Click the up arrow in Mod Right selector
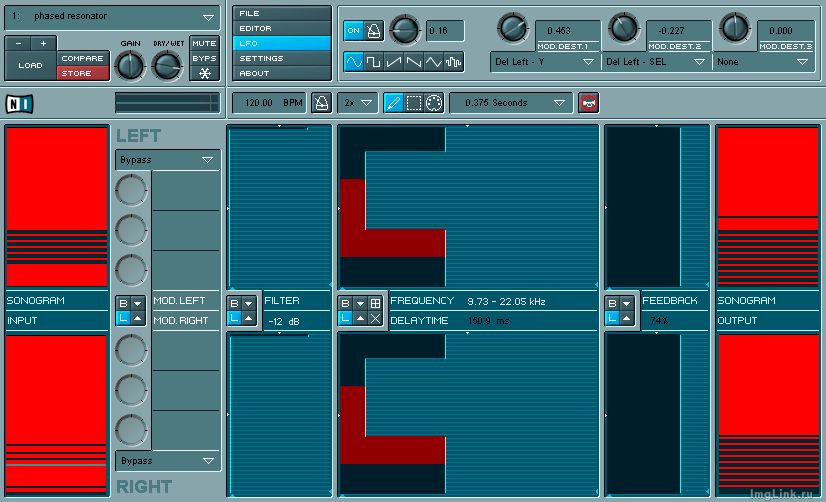 [137, 318]
